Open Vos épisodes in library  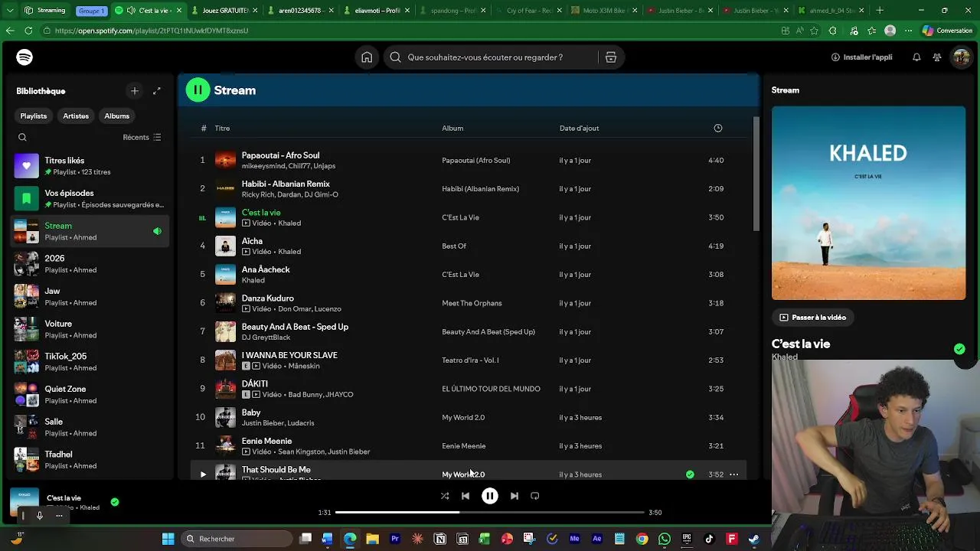coord(90,199)
